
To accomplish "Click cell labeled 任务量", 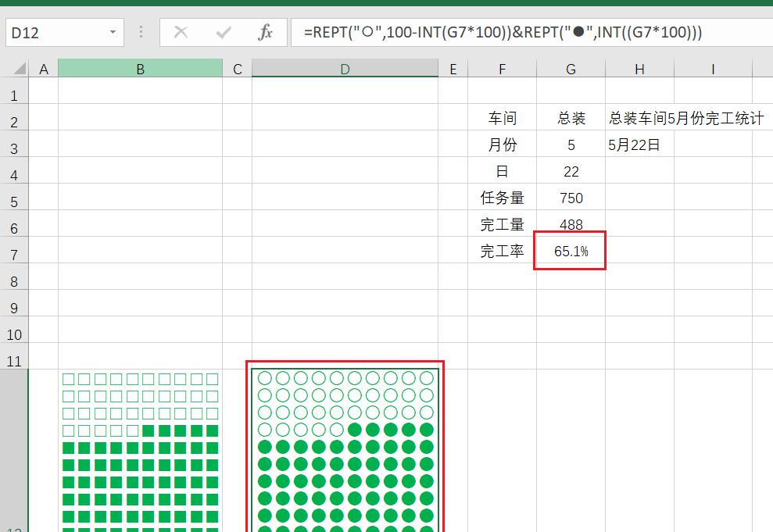I will tap(502, 197).
